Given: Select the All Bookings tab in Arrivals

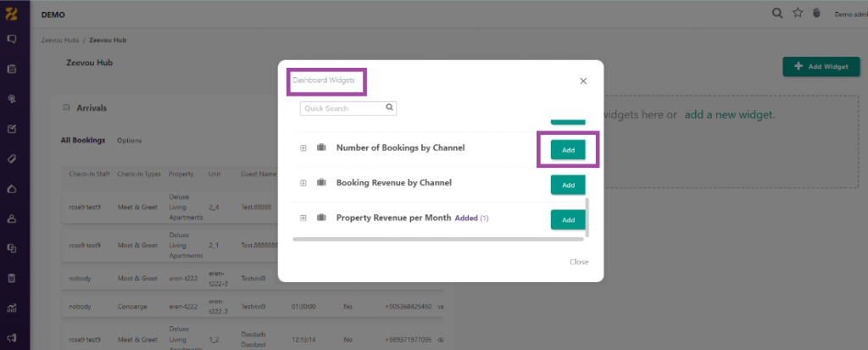Looking at the screenshot, I should tap(82, 140).
